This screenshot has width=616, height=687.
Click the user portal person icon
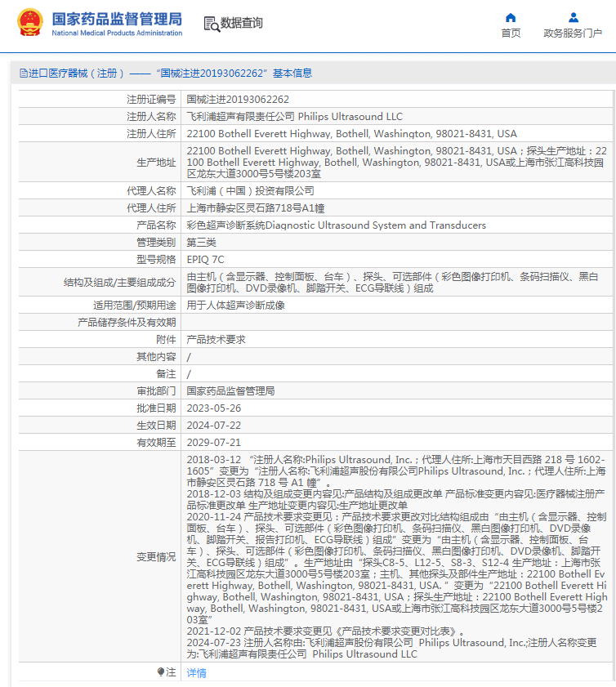coord(573,17)
